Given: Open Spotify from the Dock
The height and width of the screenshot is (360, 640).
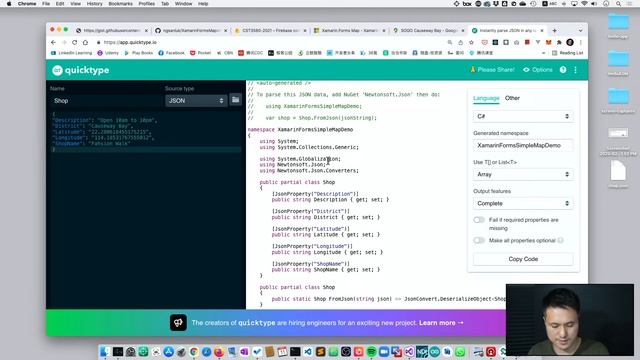Looking at the screenshot, I should pos(371,351).
